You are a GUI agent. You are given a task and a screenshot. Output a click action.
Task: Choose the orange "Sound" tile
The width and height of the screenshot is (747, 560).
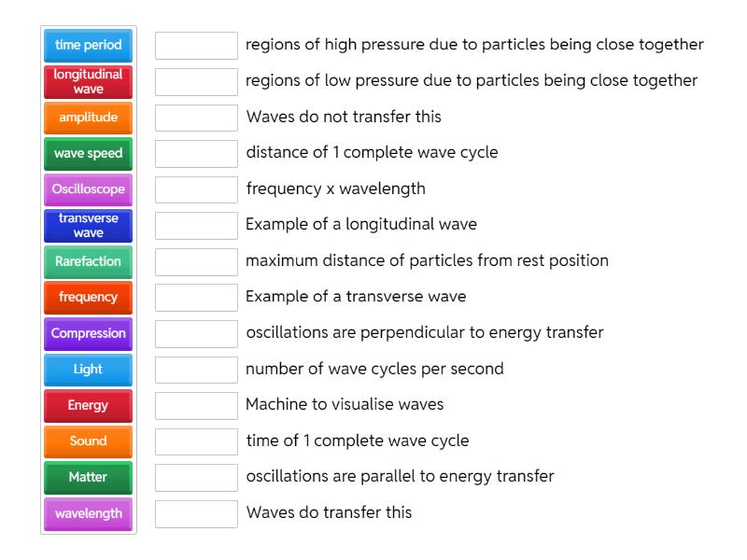coord(88,441)
